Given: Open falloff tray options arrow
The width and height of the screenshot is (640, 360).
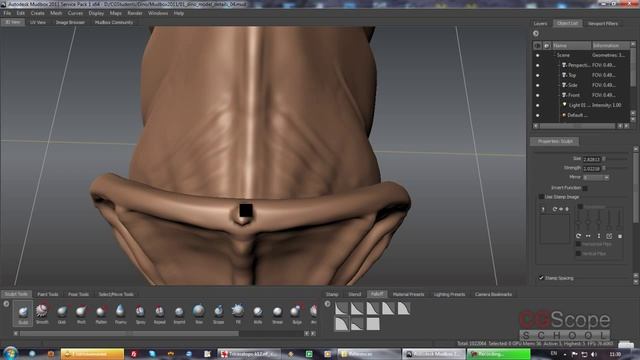Looking at the screenshot, I should (327, 304).
